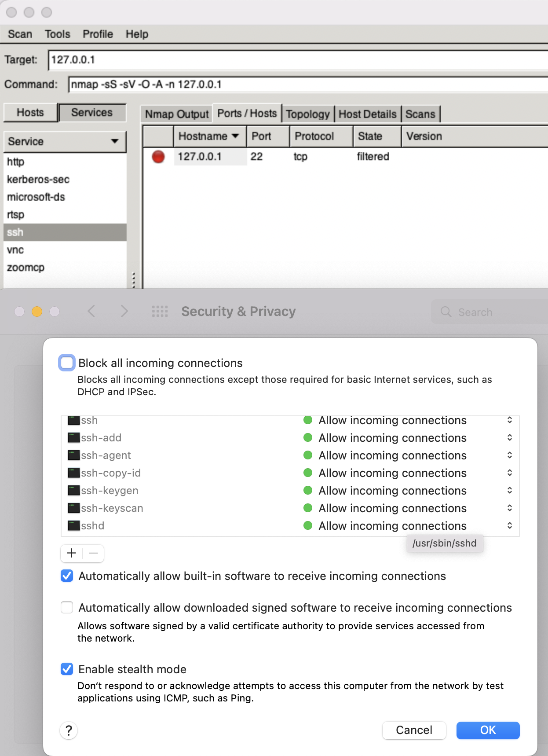Screen dimensions: 548x756
Task: Open the connection popup for ssh
Action: point(510,420)
